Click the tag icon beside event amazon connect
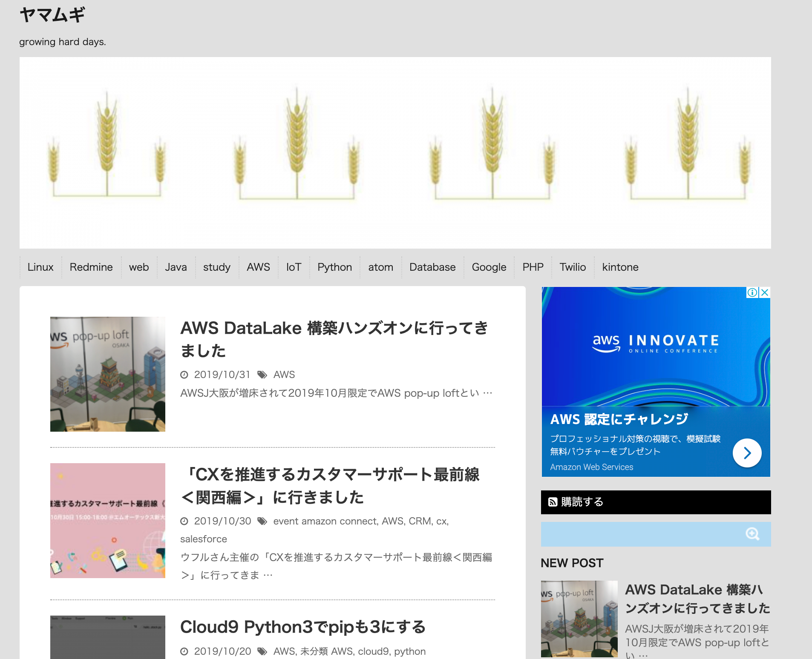Screen dimensions: 812x659 pos(262,521)
